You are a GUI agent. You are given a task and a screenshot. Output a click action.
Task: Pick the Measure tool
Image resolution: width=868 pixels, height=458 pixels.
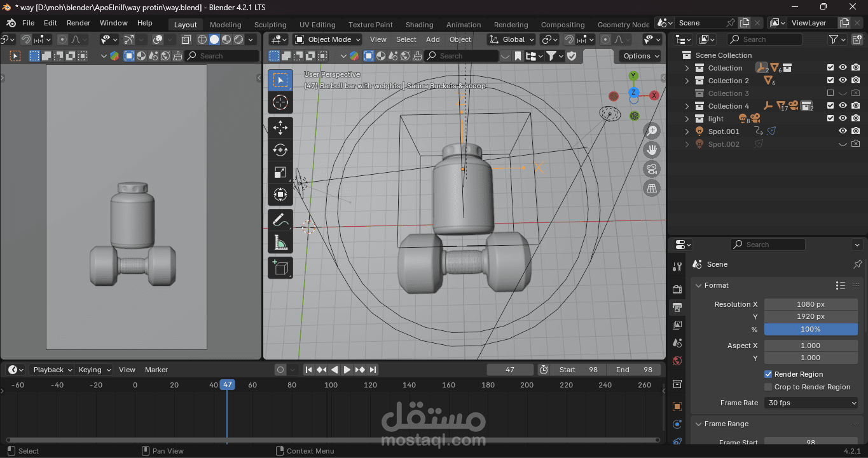click(280, 243)
